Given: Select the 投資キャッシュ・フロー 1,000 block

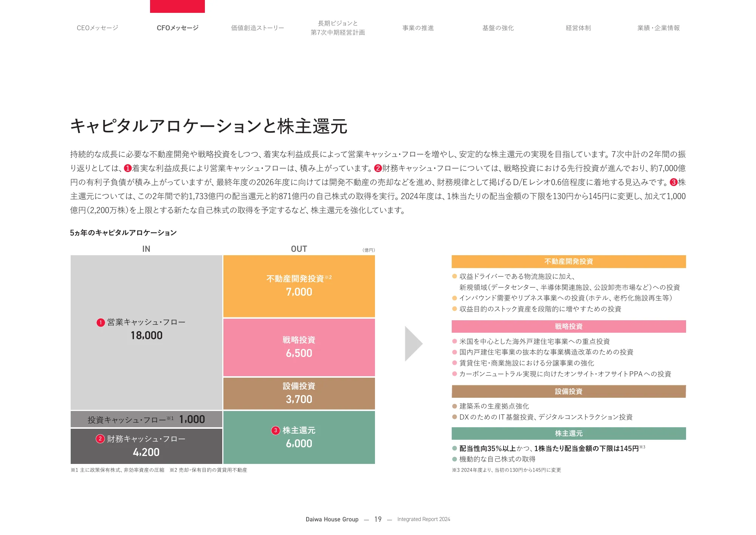Looking at the screenshot, I should tap(146, 419).
